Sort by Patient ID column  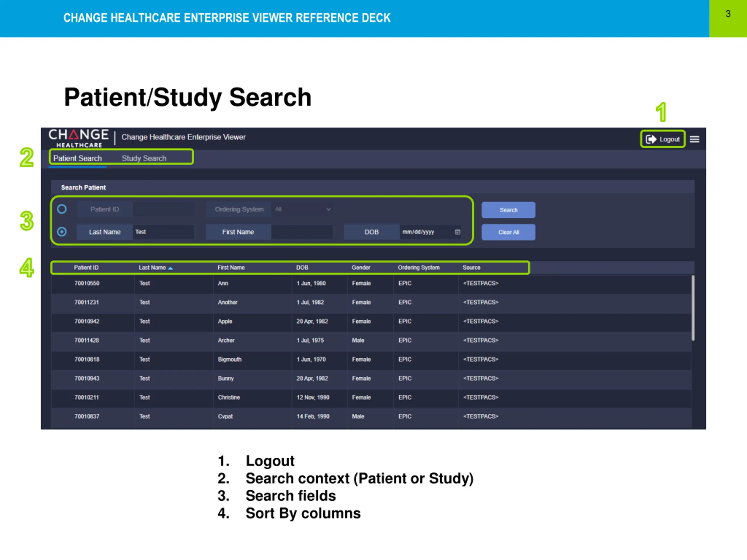86,268
